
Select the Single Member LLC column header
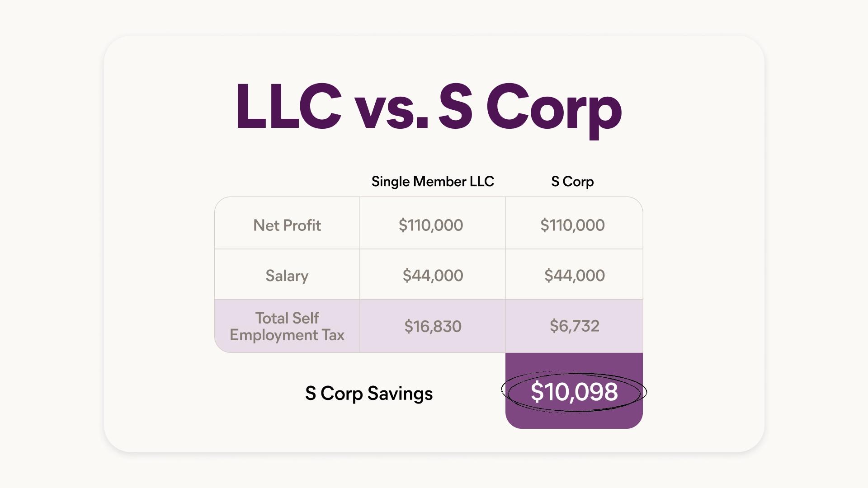coord(433,181)
